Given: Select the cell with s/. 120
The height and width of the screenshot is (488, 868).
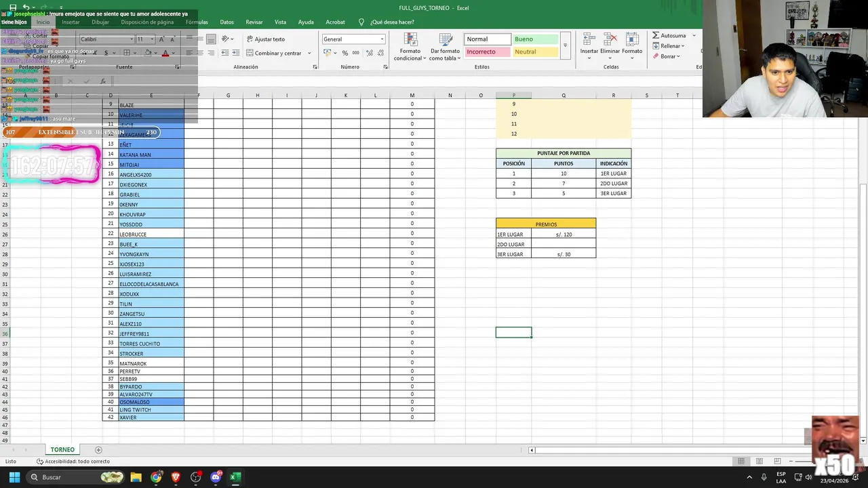Looking at the screenshot, I should pyautogui.click(x=564, y=234).
